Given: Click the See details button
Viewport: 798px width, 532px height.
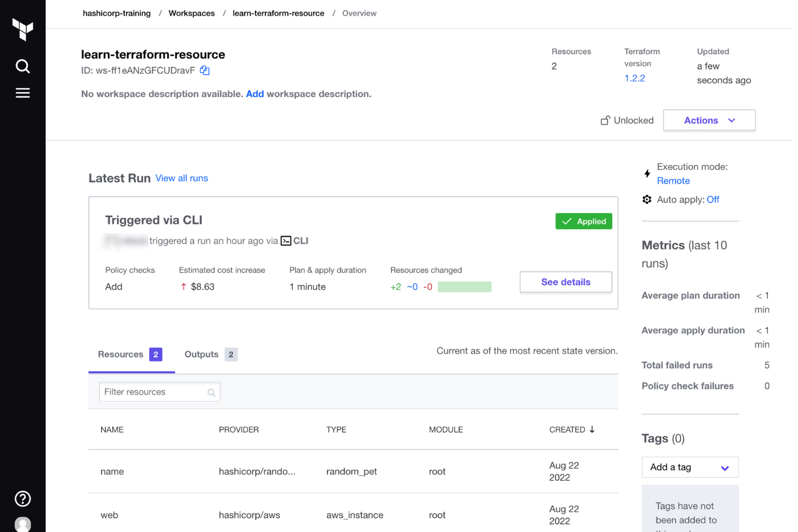Looking at the screenshot, I should [x=566, y=282].
